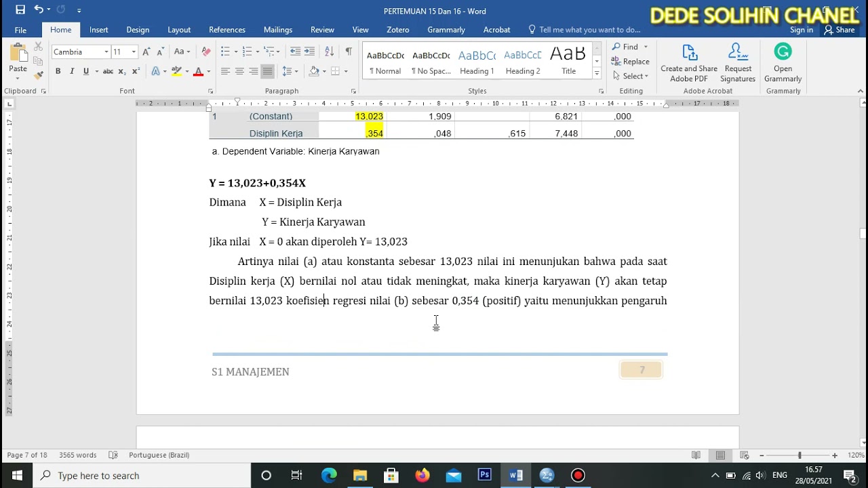Open the Font dialog launcher
The width and height of the screenshot is (868, 488).
tap(210, 91)
